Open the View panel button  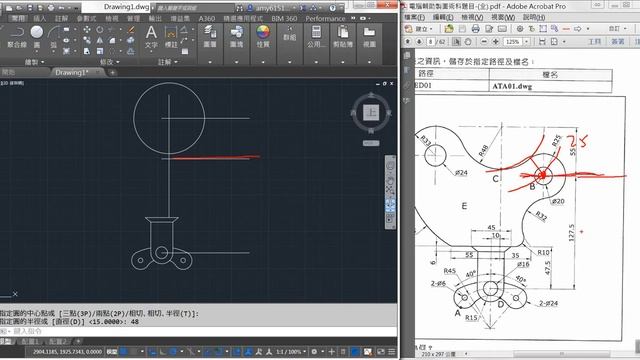[x=369, y=37]
